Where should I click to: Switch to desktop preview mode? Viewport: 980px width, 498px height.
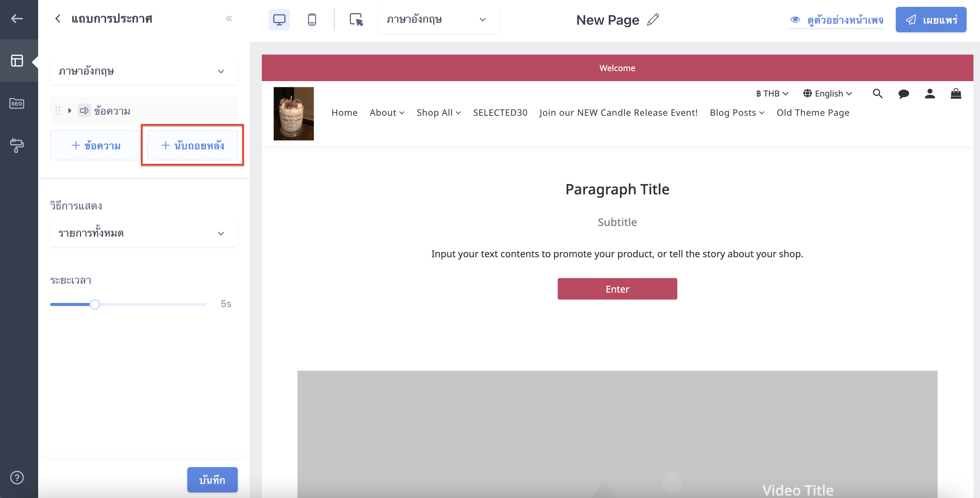pyautogui.click(x=279, y=19)
